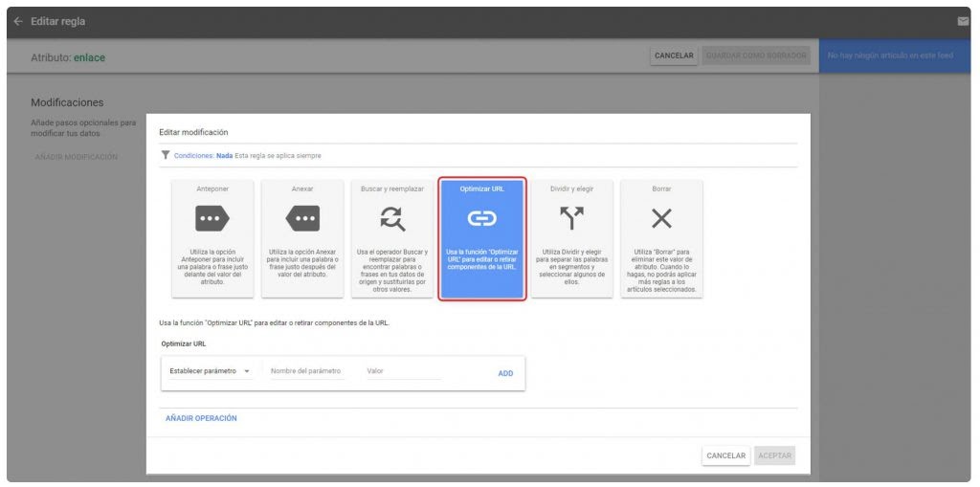Click CANCELAR in the top attribute bar
This screenshot has width=980, height=487.
point(674,55)
